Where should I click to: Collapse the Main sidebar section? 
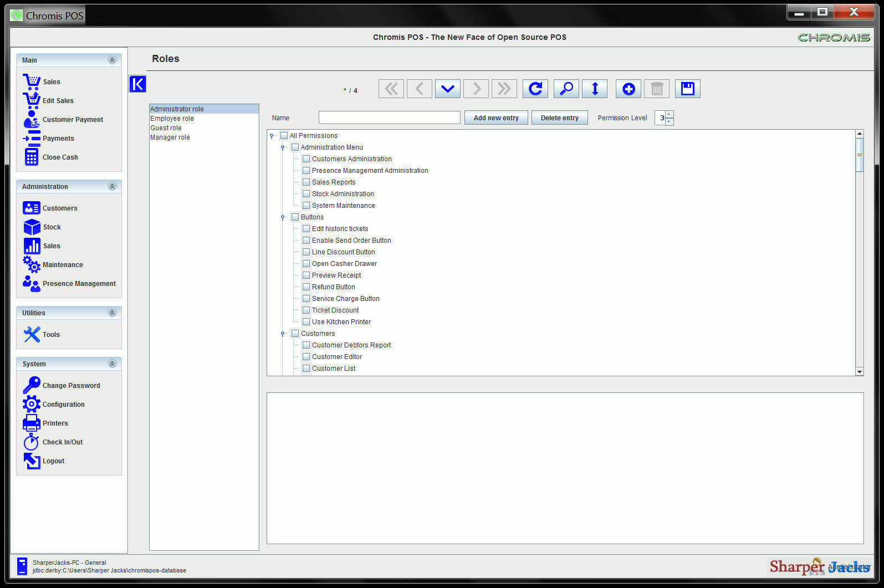112,60
